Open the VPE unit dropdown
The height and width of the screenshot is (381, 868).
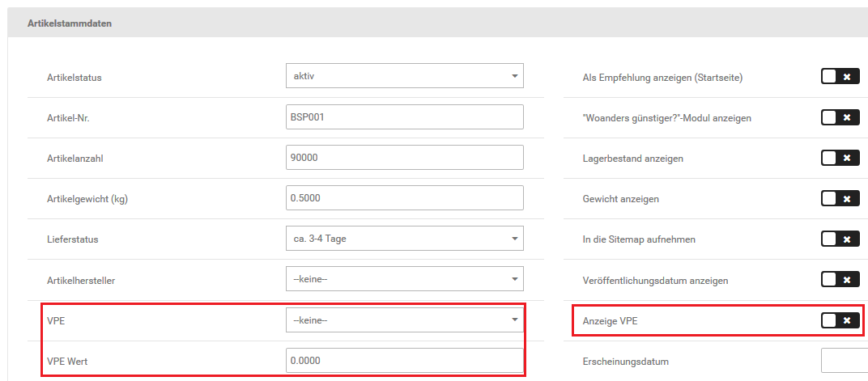tap(404, 320)
